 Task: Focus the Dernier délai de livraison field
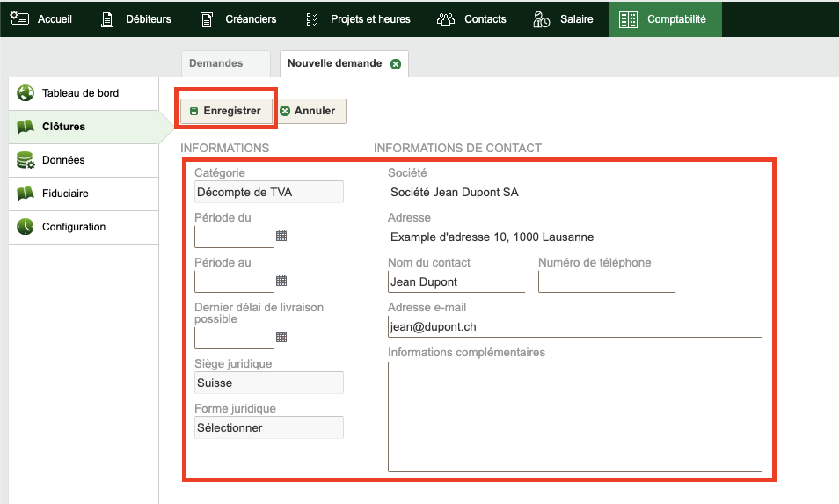(x=234, y=338)
